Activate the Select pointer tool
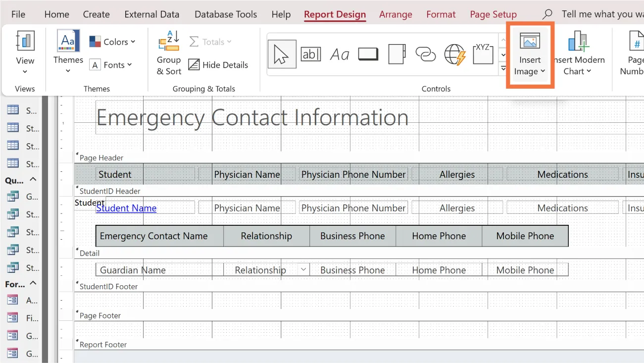This screenshot has width=644, height=363. click(x=281, y=54)
